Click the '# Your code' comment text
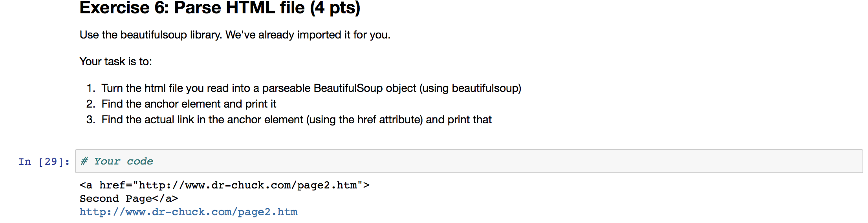868x223 pixels. pyautogui.click(x=117, y=161)
